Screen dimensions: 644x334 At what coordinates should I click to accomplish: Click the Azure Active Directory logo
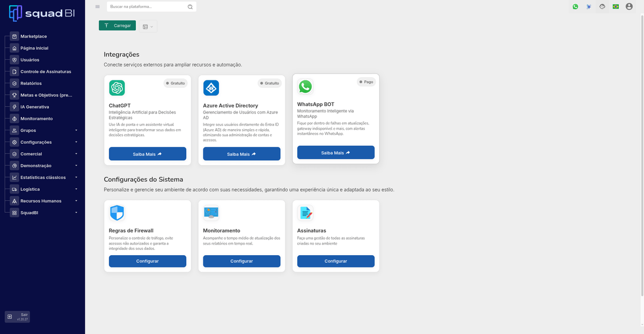(x=211, y=87)
